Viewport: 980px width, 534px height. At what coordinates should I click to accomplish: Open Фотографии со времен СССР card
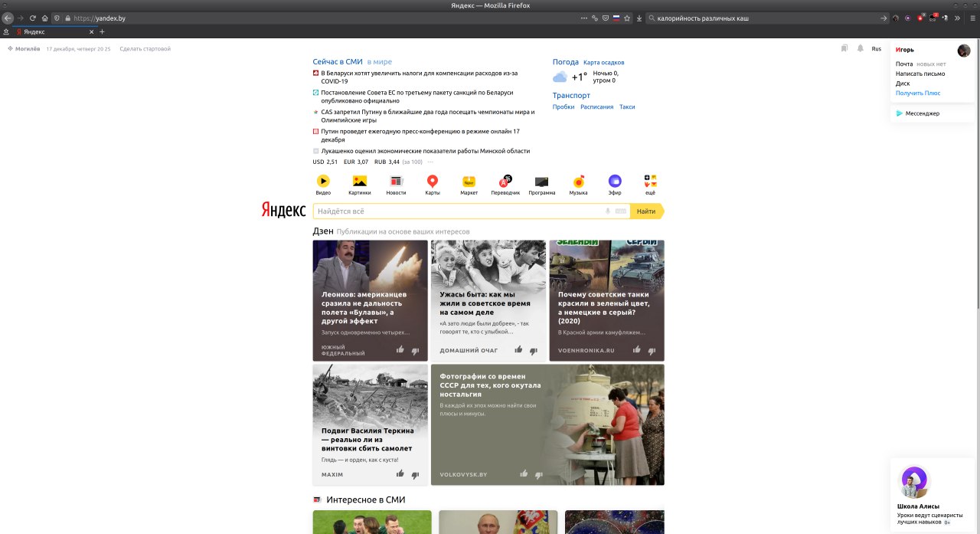pyautogui.click(x=547, y=424)
